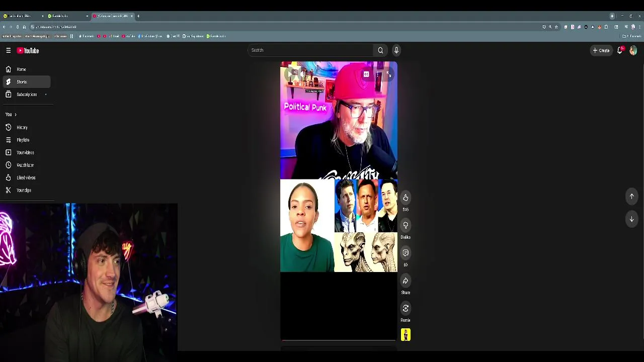Image resolution: width=644 pixels, height=362 pixels.
Task: Open the Chrome profile avatar
Action: [x=633, y=27]
